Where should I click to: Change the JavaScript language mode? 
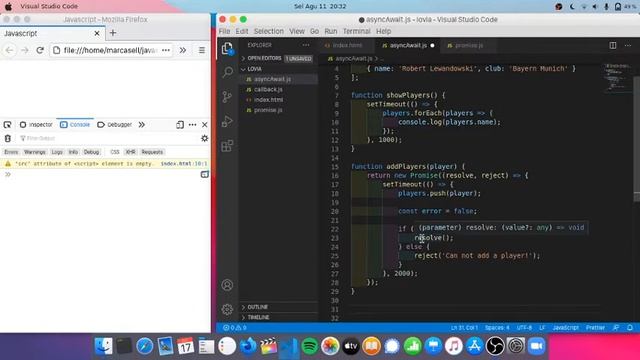point(565,328)
